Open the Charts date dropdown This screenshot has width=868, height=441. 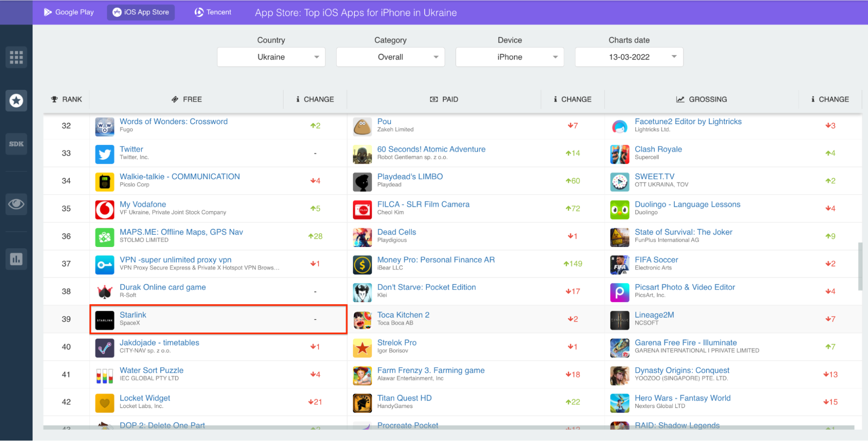(629, 57)
